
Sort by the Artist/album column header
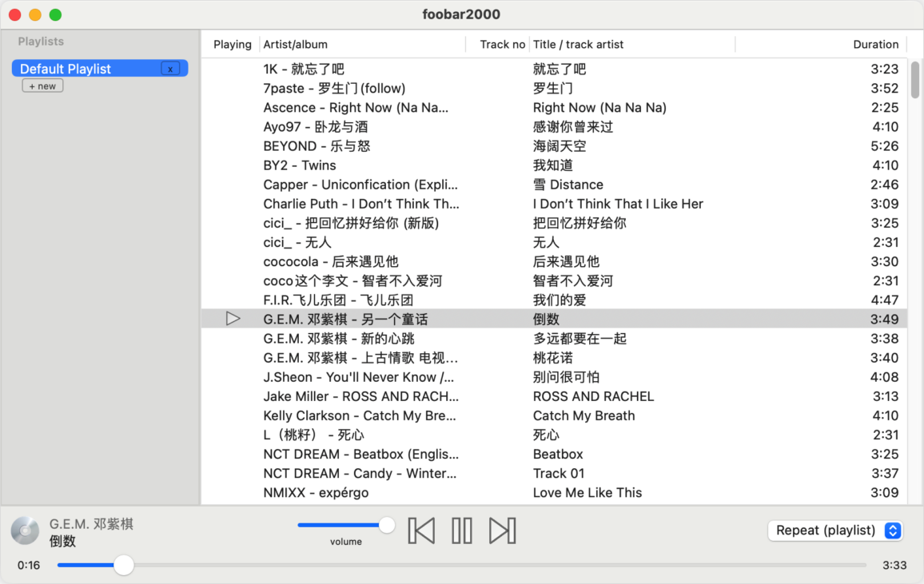tap(295, 44)
